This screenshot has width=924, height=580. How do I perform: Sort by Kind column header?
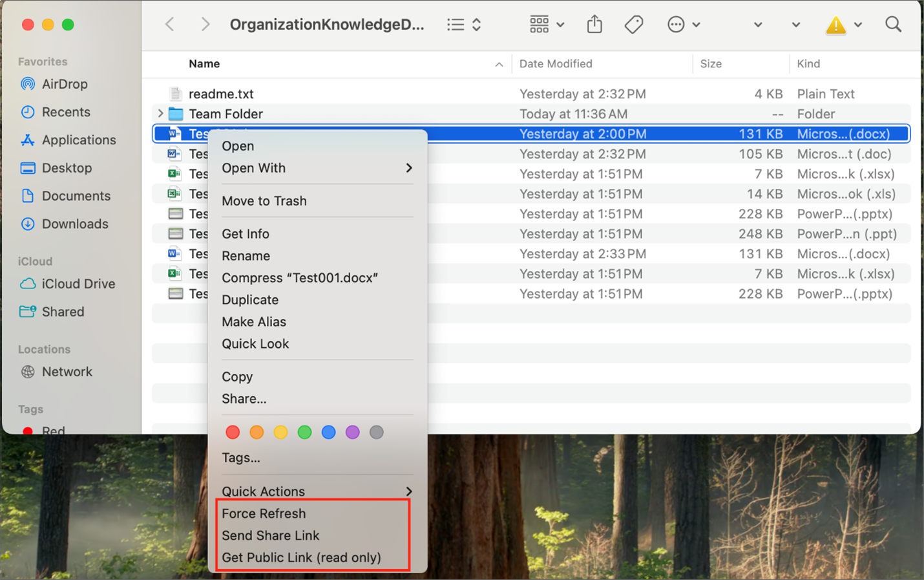coord(808,64)
